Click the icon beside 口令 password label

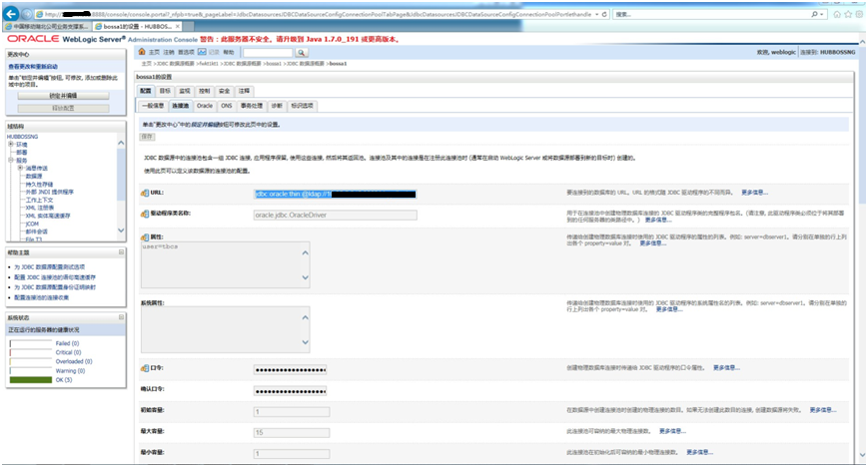pyautogui.click(x=145, y=368)
